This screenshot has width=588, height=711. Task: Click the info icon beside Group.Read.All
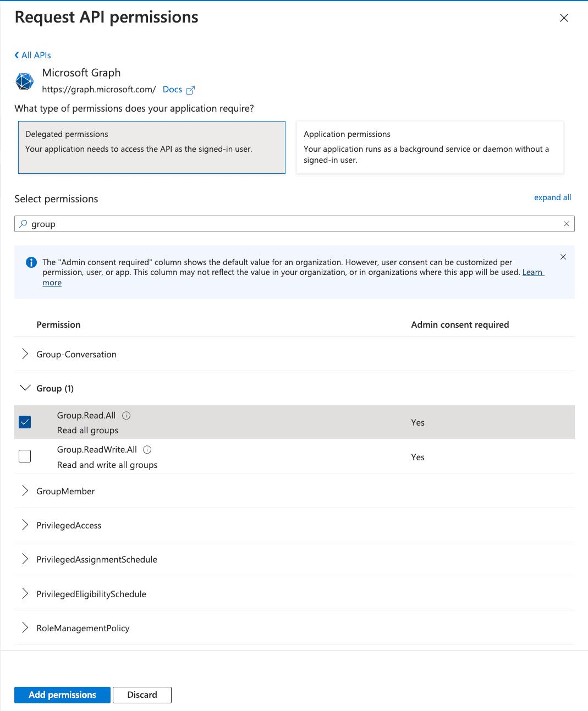pos(126,415)
